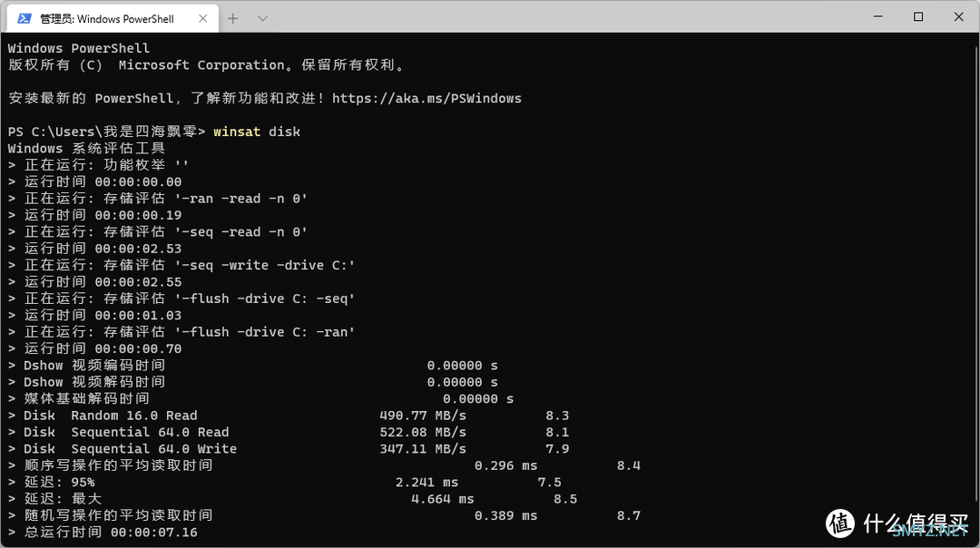Click the '4.664 ms' maximum latency value
Viewport: 980px width, 548px height.
(443, 499)
